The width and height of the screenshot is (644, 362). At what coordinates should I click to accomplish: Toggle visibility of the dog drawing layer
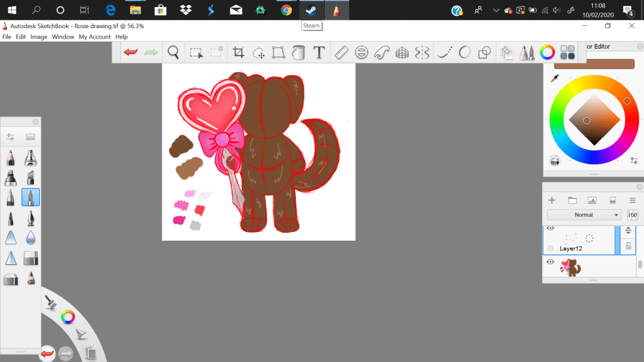550,262
